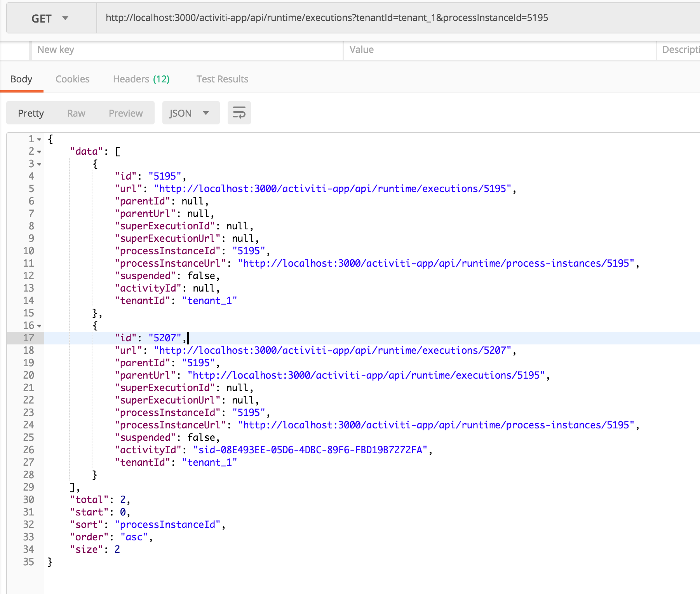Click the "sort" processInstanceId value

point(168,524)
